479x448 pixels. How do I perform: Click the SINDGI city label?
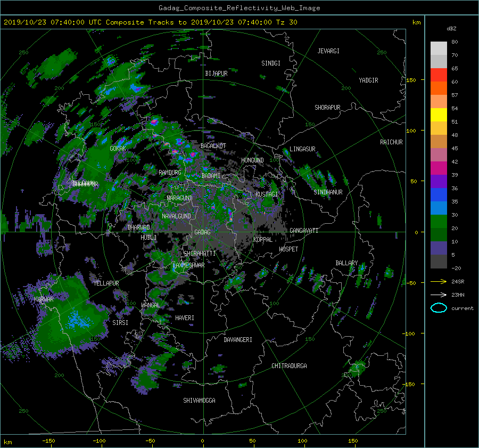271,63
